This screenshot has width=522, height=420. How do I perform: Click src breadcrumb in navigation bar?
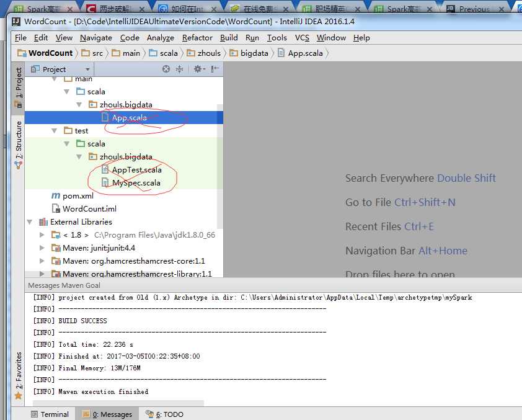(92, 53)
